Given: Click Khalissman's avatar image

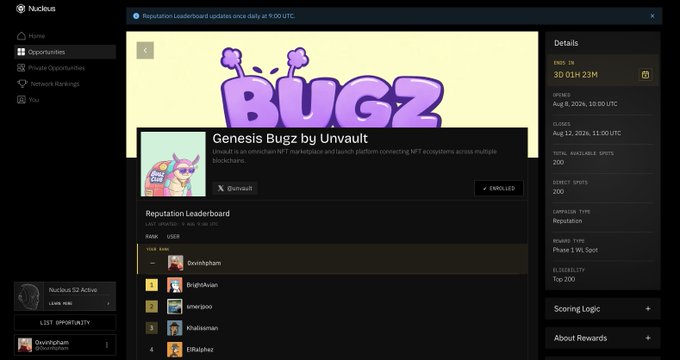Looking at the screenshot, I should click(x=175, y=328).
